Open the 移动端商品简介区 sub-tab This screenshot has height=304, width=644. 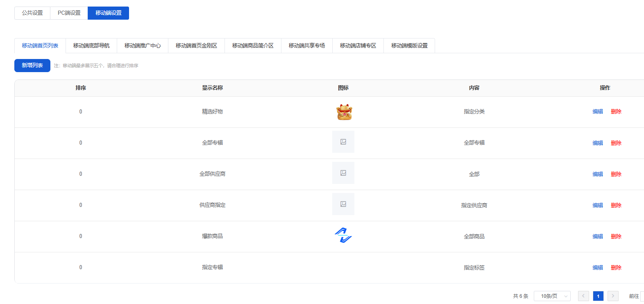[x=253, y=45]
